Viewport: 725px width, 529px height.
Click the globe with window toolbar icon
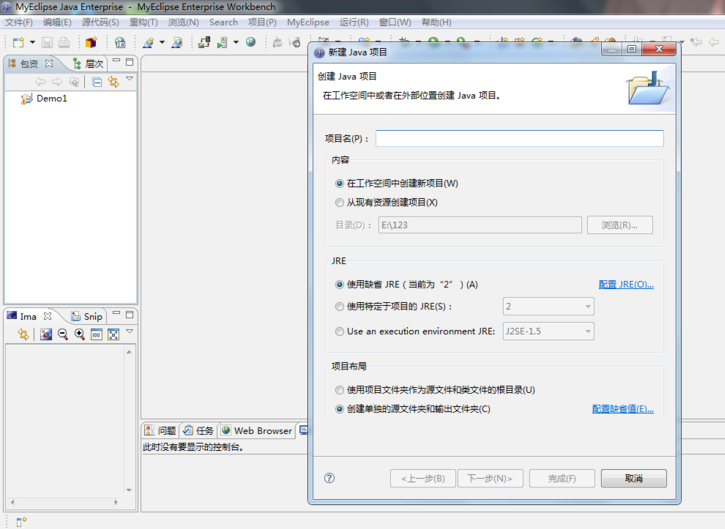(x=120, y=43)
